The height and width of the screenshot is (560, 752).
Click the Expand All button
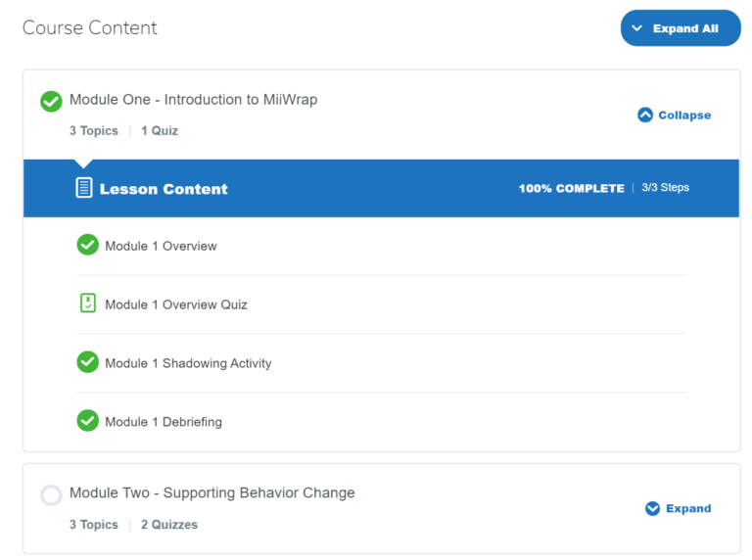point(681,28)
